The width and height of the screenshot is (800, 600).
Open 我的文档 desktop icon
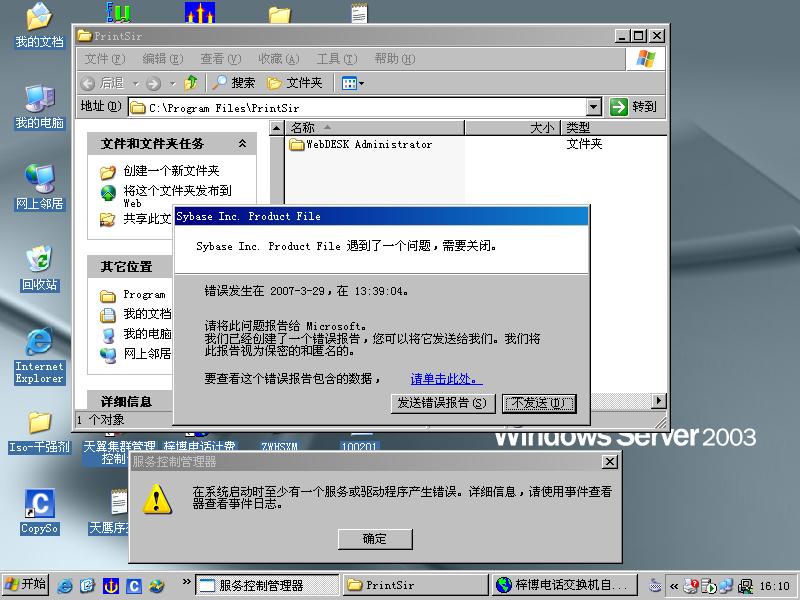(39, 26)
